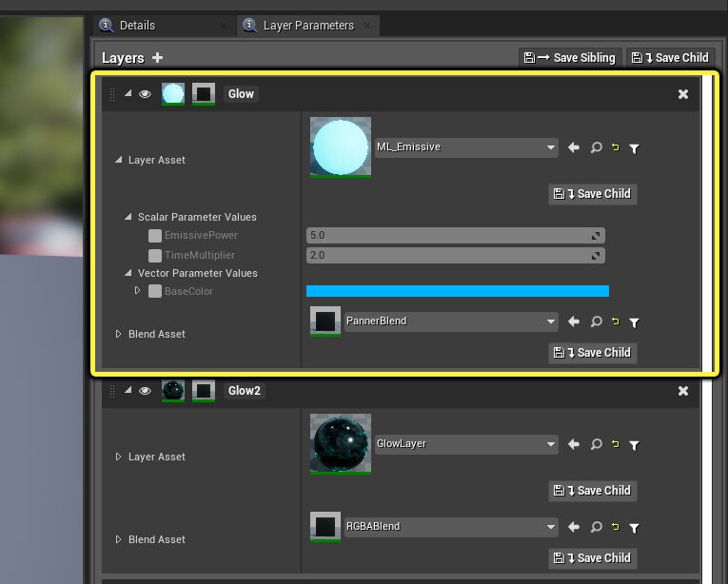This screenshot has height=584, width=728.
Task: Select the Layer Parameters tab
Action: 308,26
